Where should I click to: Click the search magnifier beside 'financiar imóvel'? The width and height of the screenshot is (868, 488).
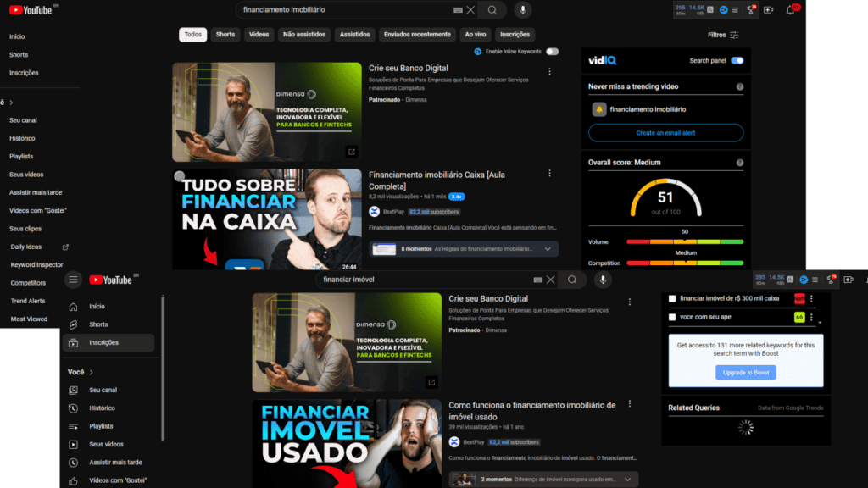click(572, 280)
